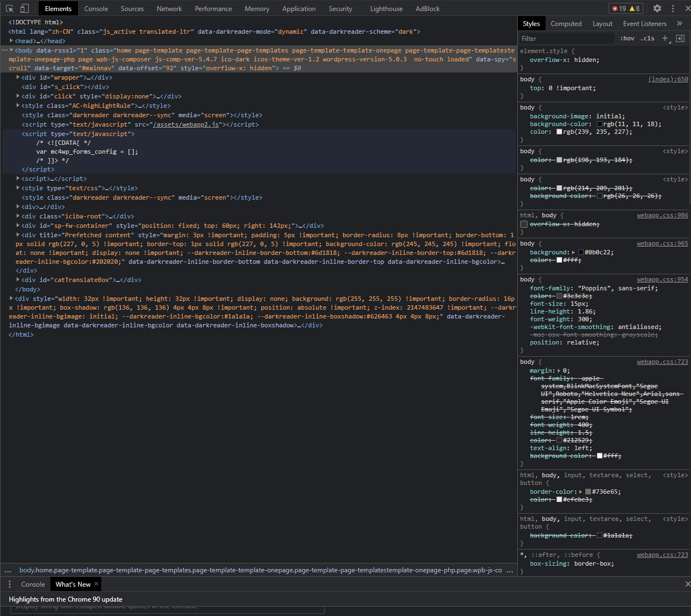Click the yellow warning count badge showing 8
Image resolution: width=691 pixels, height=616 pixels.
click(634, 9)
